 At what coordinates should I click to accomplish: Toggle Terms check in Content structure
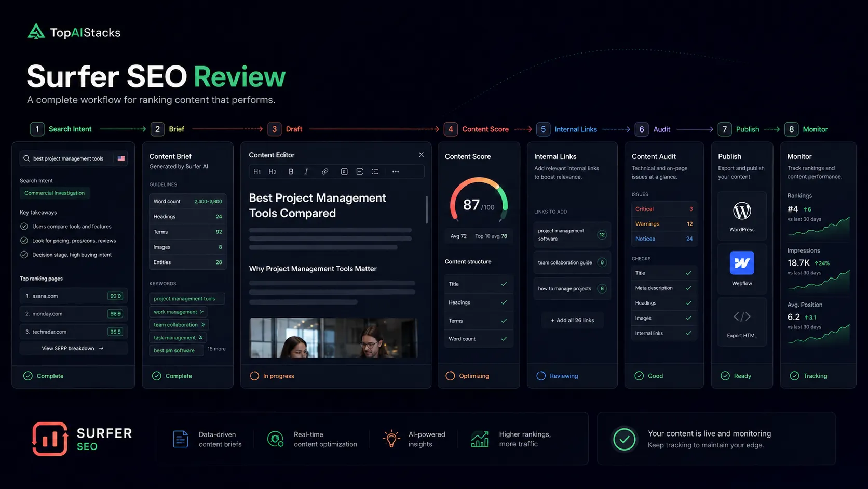(x=504, y=321)
